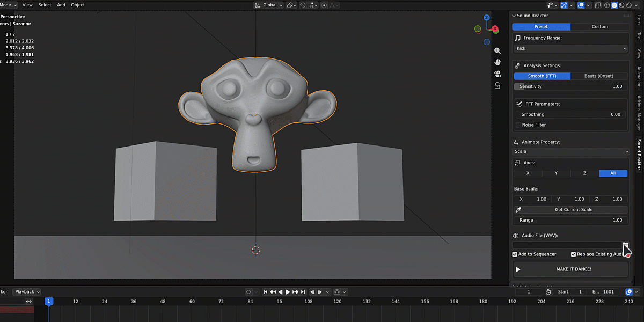Select the Z axis button
644x322 pixels.
(584, 173)
